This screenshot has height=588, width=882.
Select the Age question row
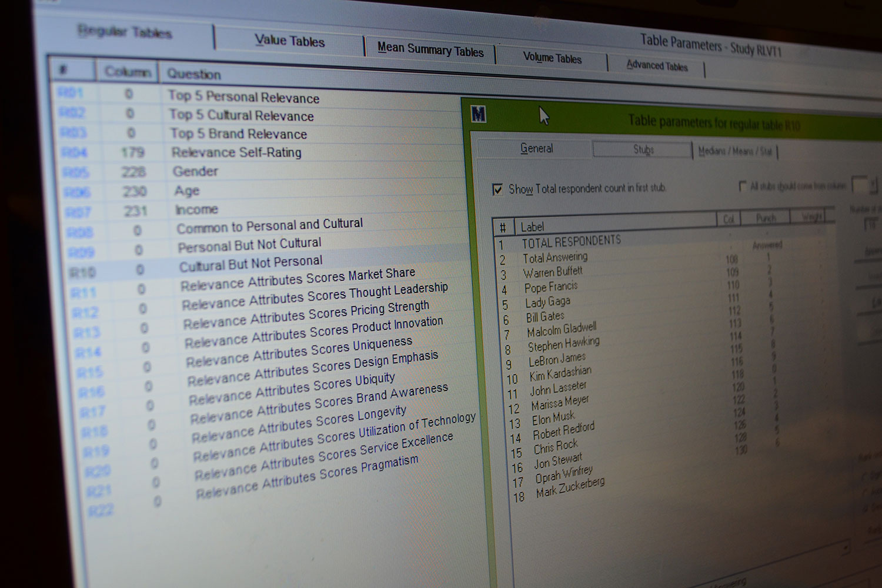click(x=187, y=191)
